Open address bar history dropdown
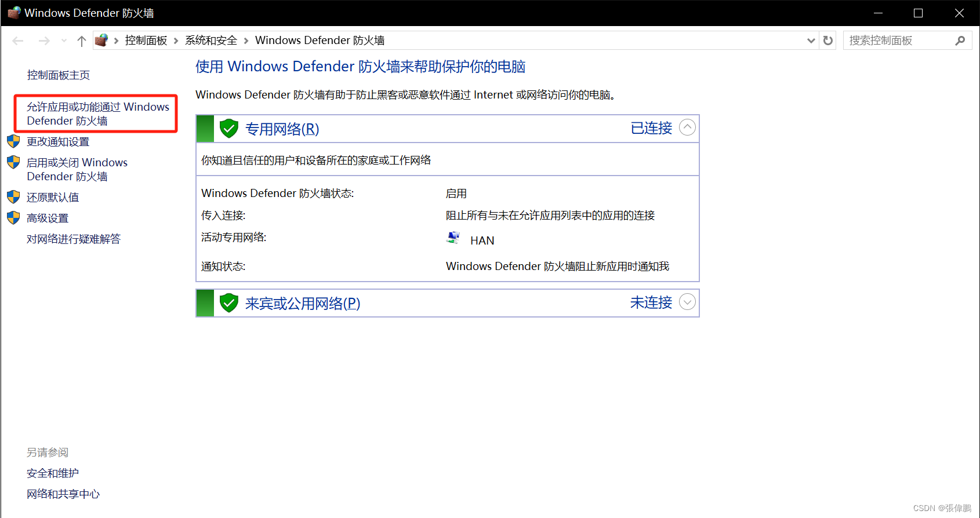This screenshot has height=518, width=980. point(811,41)
